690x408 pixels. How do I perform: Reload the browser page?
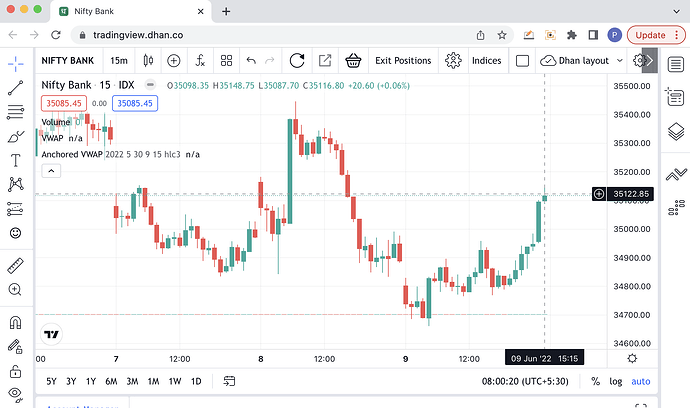55,35
